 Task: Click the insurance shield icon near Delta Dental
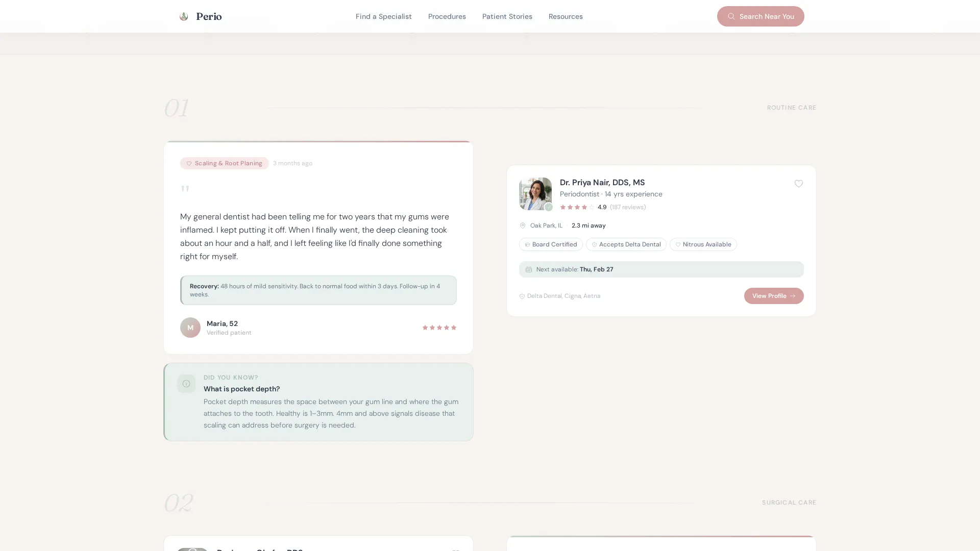tap(522, 296)
